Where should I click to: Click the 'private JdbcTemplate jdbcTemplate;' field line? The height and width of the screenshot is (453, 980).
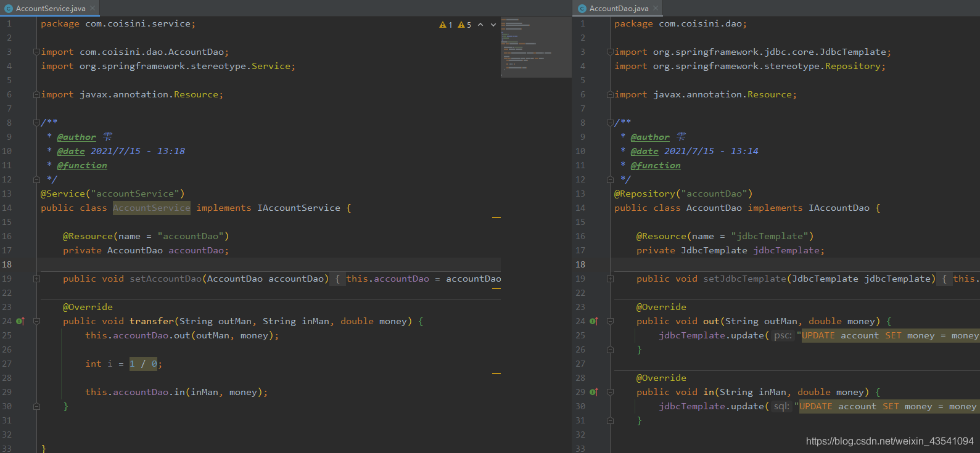(730, 250)
